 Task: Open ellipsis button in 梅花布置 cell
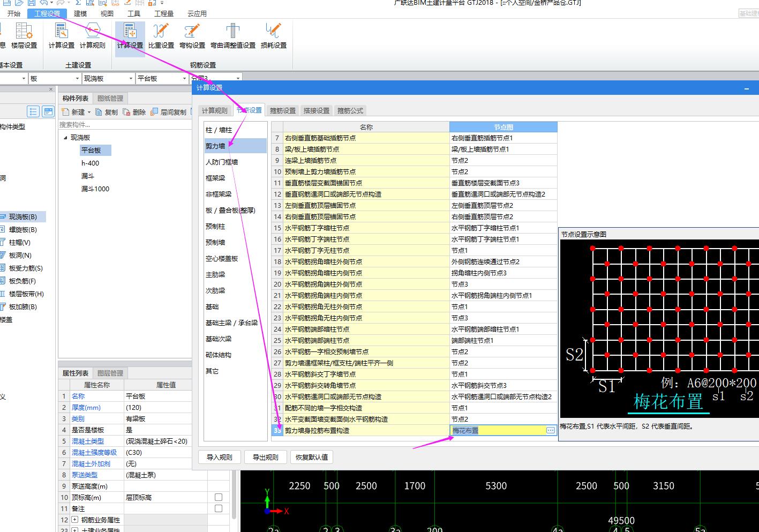[x=550, y=430]
